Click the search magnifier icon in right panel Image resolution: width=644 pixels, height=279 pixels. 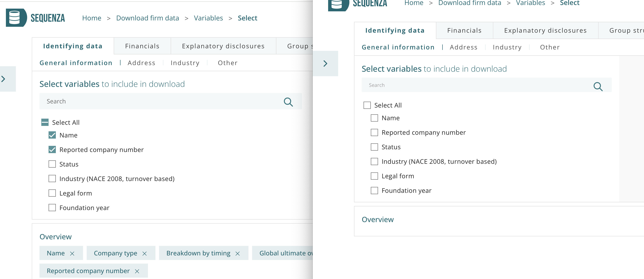tap(598, 86)
